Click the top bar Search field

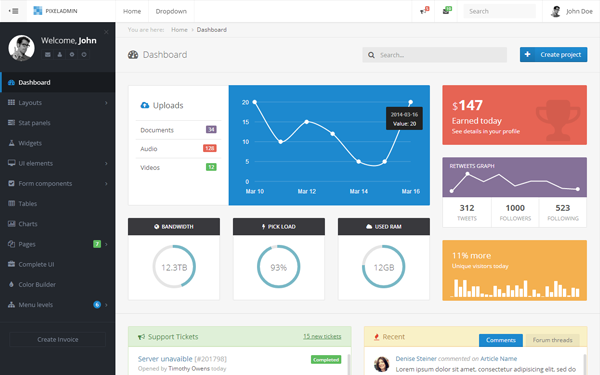500,11
